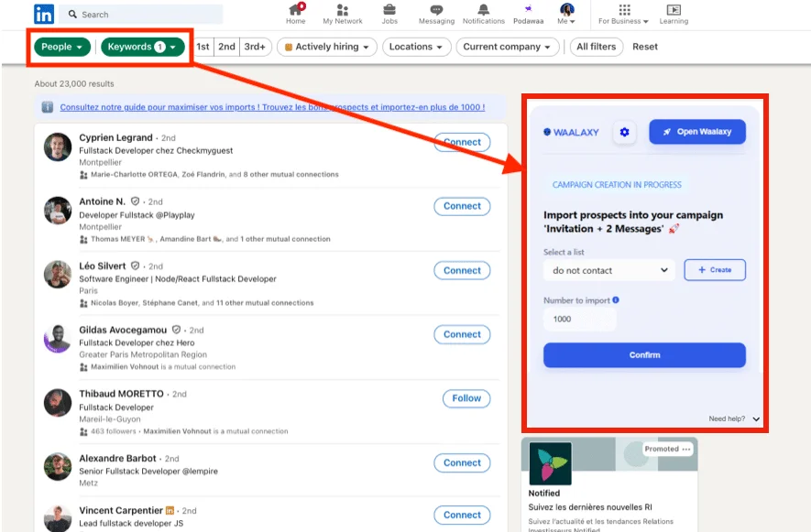Toggle the 2nd connections filter
Image resolution: width=811 pixels, height=532 pixels.
226,47
